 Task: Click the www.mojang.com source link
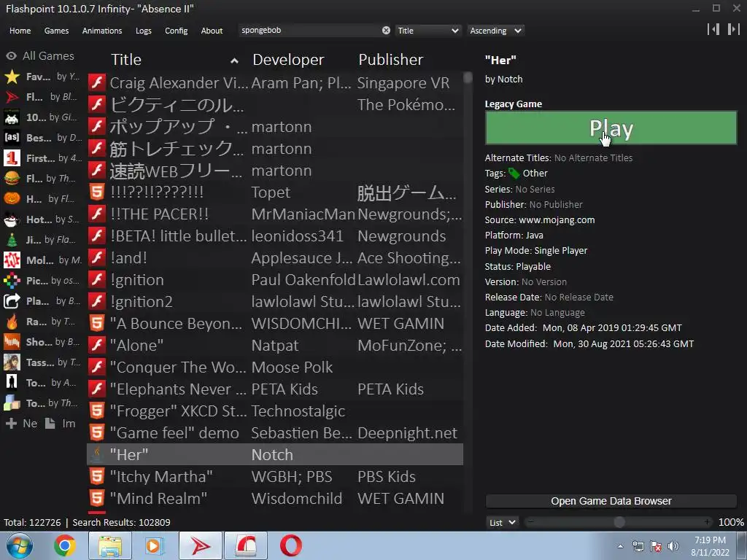point(557,220)
